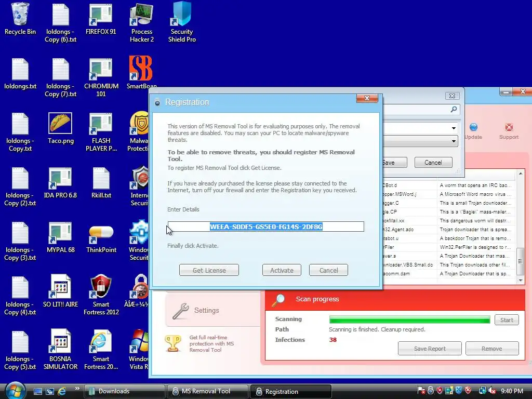This screenshot has width=532, height=399.
Task: Click the Save button in the save dialog
Action: coord(395,163)
